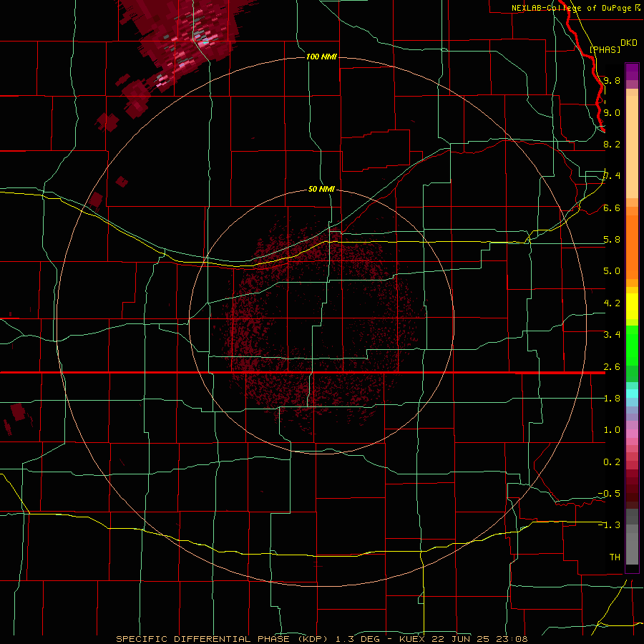Image resolution: width=644 pixels, height=644 pixels.
Task: Click the "100 NMI" range ring label
Action: 321,57
